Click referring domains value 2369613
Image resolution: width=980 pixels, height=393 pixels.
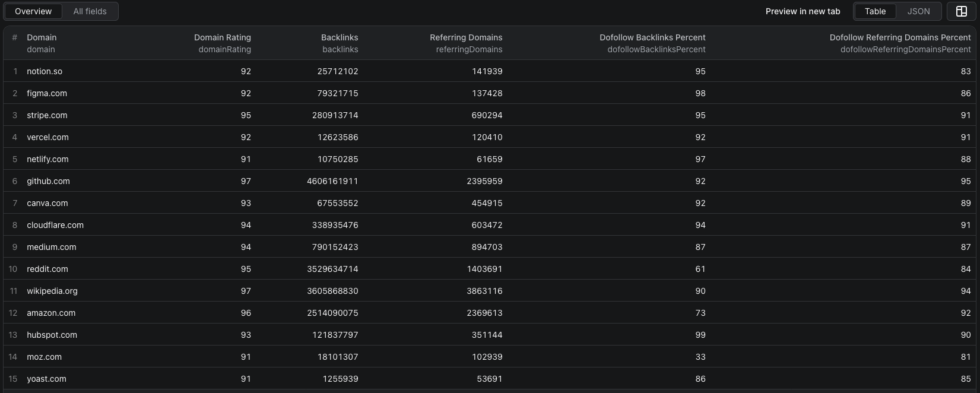point(485,313)
